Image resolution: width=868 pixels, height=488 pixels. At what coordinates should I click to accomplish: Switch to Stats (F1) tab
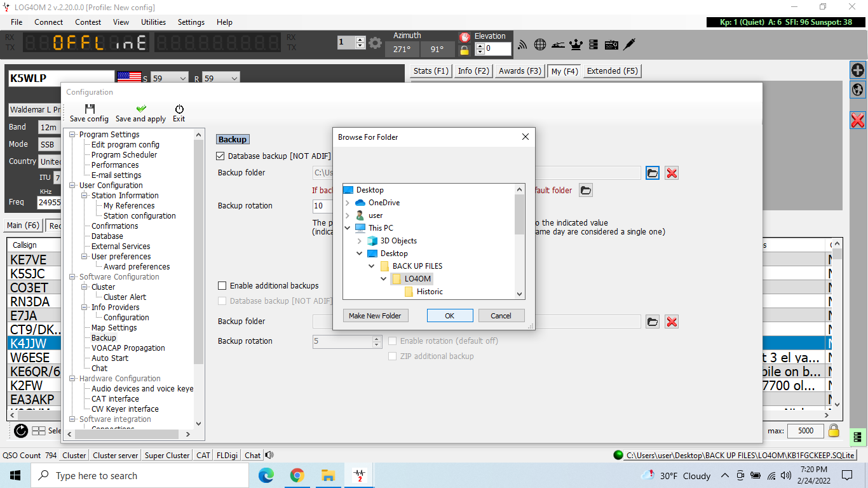tap(431, 71)
